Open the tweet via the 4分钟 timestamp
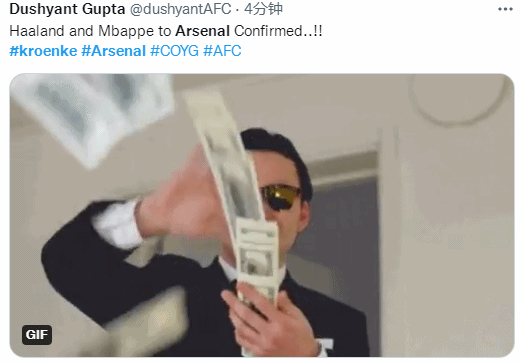 tap(263, 9)
